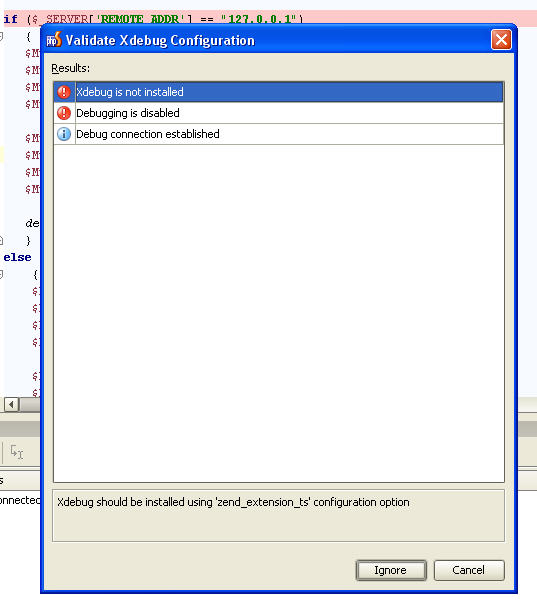Click the zend_extension_ts description text box
The image size is (537, 605).
278,515
